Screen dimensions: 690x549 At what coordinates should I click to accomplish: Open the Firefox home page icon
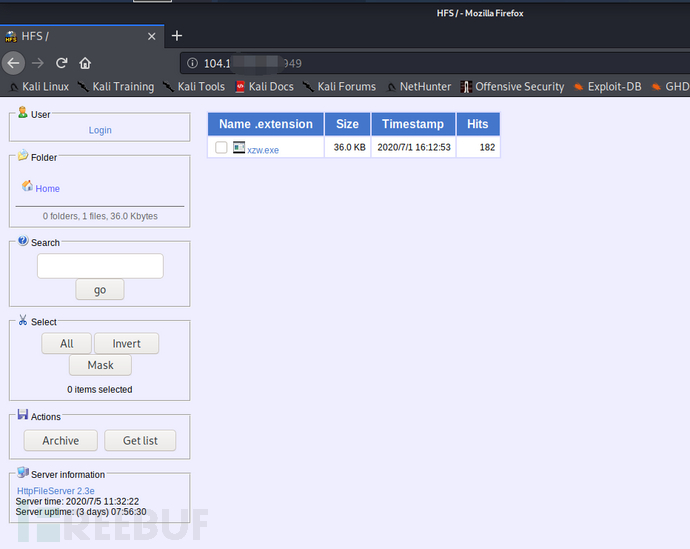click(85, 63)
